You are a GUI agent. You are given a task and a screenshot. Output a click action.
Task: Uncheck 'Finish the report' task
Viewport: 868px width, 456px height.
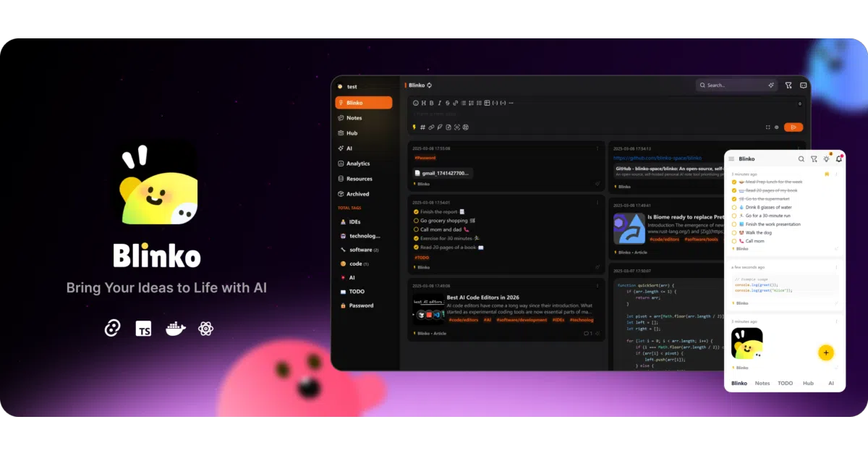416,212
